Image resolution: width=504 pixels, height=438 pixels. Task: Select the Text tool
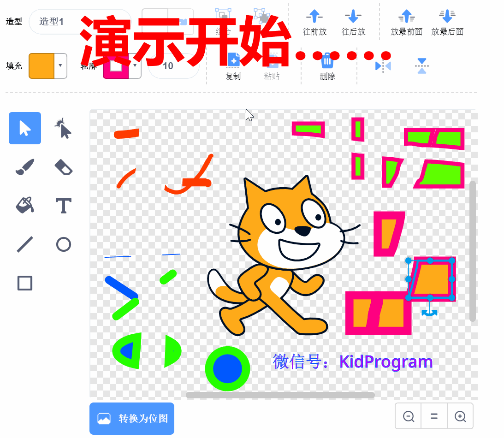(x=63, y=206)
